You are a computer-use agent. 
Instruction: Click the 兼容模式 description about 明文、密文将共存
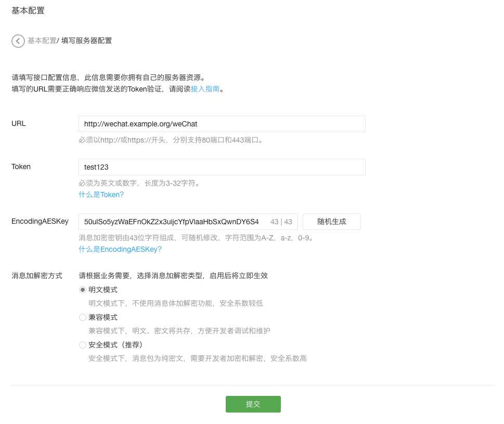point(179,331)
